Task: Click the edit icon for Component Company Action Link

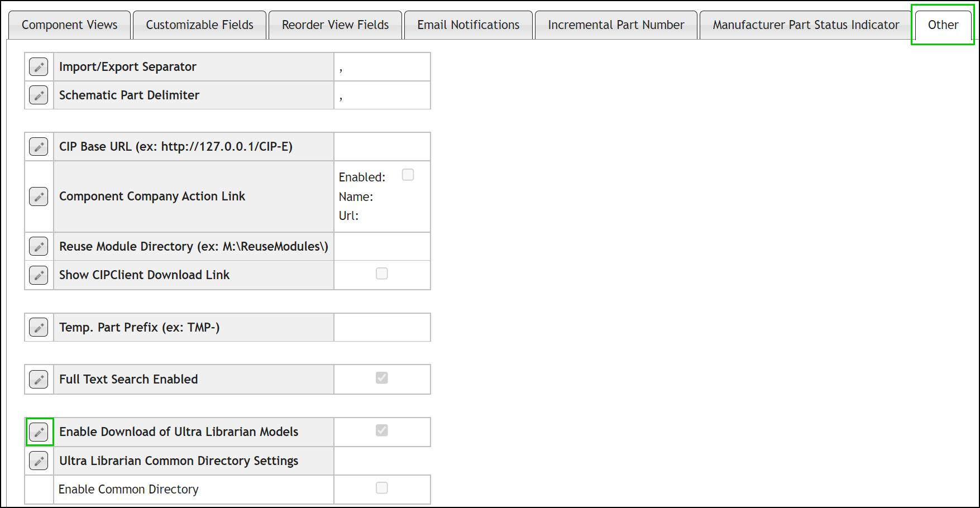Action: click(x=38, y=197)
